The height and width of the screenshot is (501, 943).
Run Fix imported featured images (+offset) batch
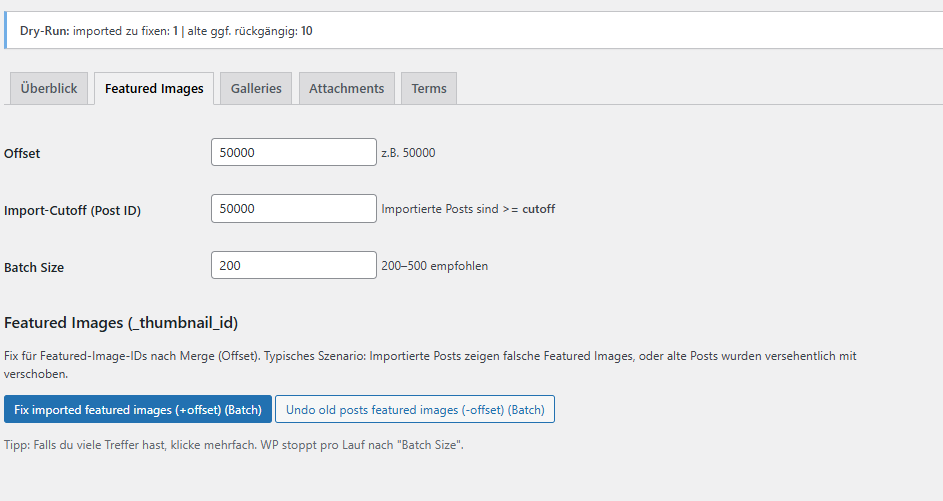click(x=138, y=409)
